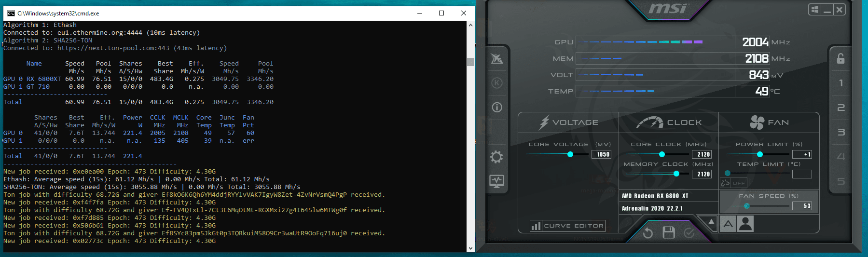Screen dimensions: 868x257
Task: Open the OC Scanner icon in Afterburner sidebar
Action: tap(497, 59)
